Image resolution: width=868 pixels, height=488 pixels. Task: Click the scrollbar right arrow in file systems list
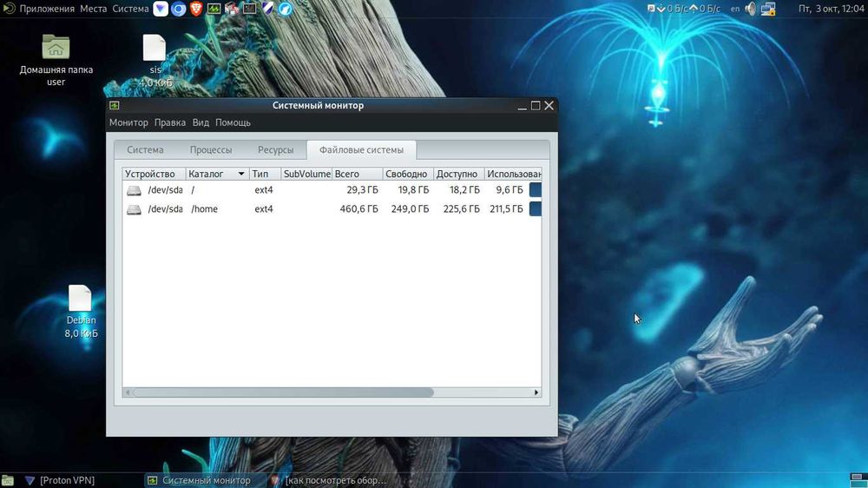pyautogui.click(x=536, y=392)
